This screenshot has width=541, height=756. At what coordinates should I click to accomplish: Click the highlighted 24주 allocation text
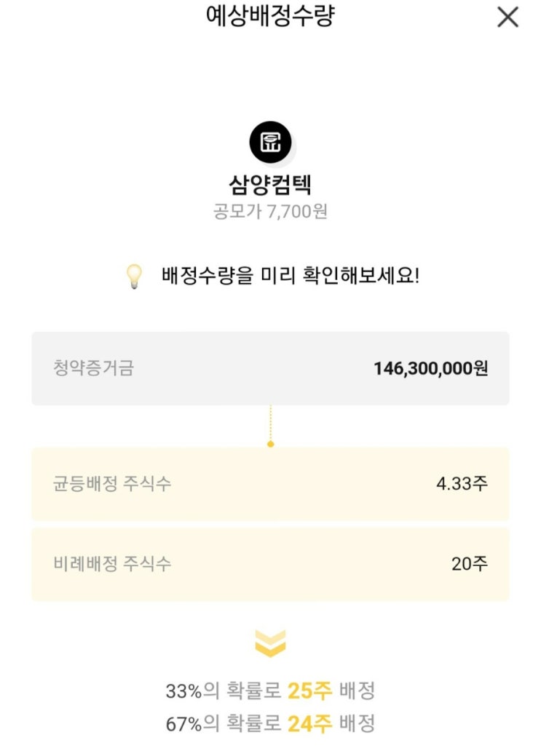[309, 724]
